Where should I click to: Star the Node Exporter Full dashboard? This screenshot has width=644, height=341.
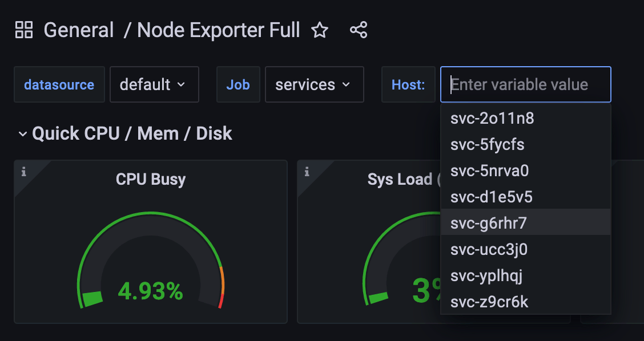[320, 30]
